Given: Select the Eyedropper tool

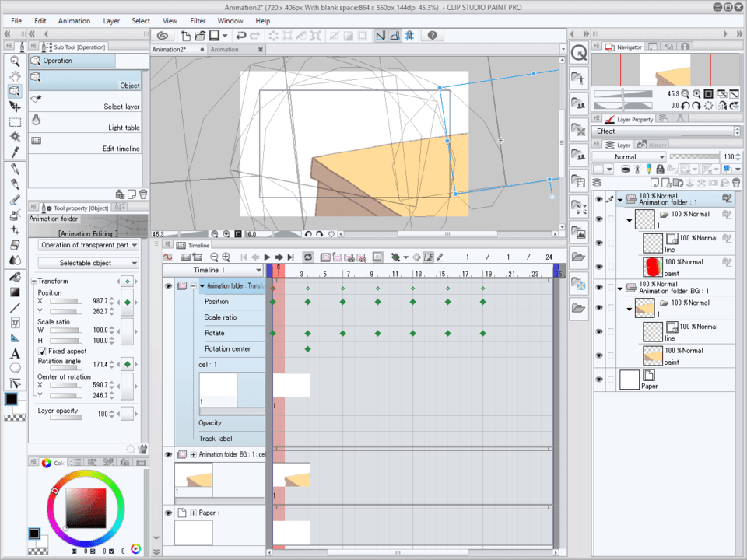Looking at the screenshot, I should point(15,152).
